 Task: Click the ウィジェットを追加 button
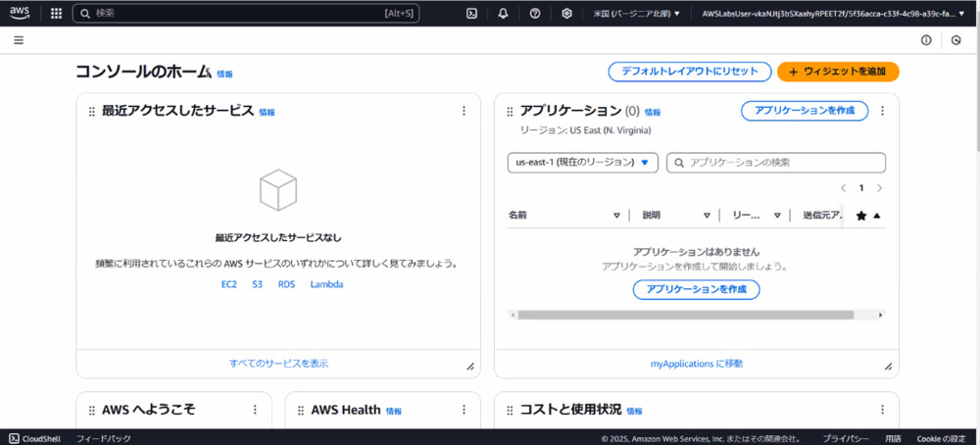838,72
